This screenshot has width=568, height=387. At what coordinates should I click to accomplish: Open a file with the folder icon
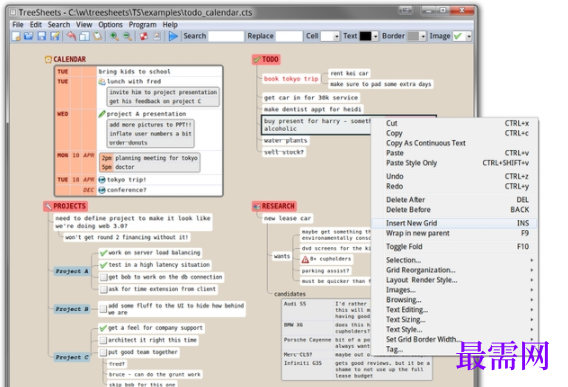[x=29, y=36]
